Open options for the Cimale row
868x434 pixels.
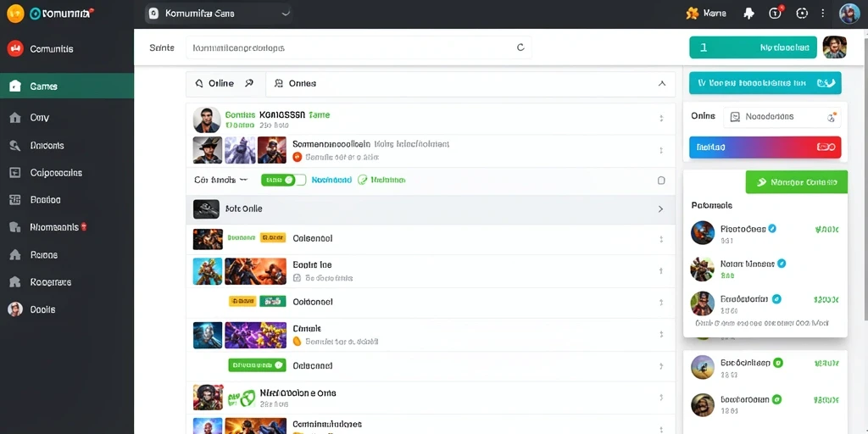[x=661, y=334]
